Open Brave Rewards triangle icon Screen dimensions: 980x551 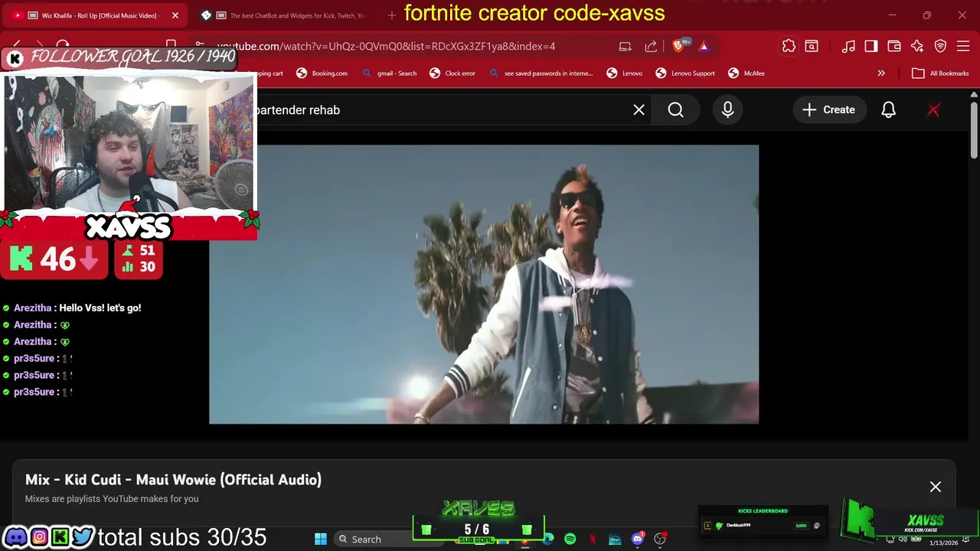click(x=704, y=47)
